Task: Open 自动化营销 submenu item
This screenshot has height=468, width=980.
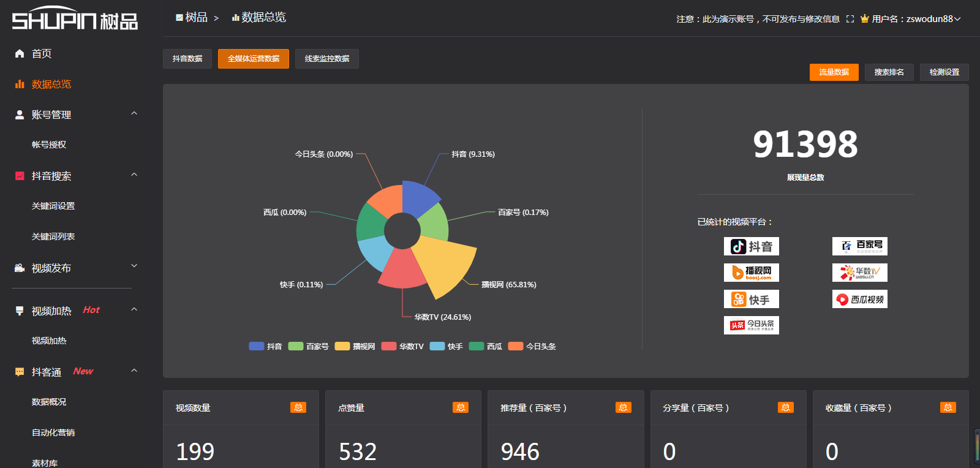Action: (53, 432)
